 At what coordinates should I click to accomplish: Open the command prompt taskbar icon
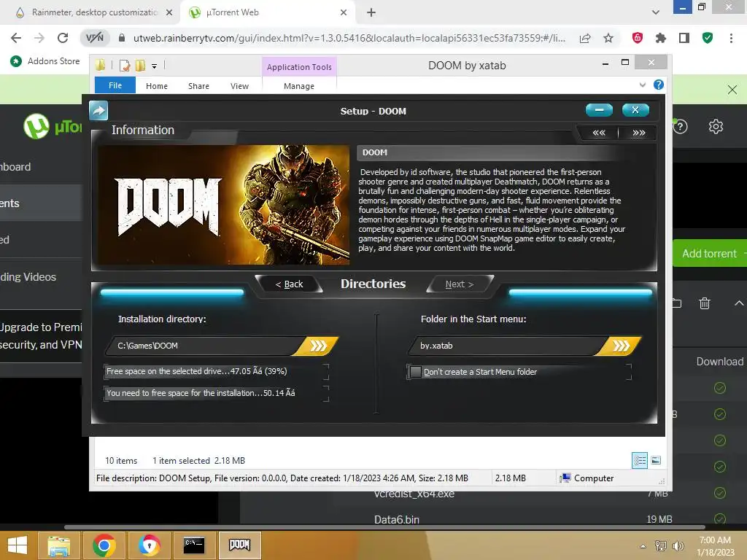(194, 545)
